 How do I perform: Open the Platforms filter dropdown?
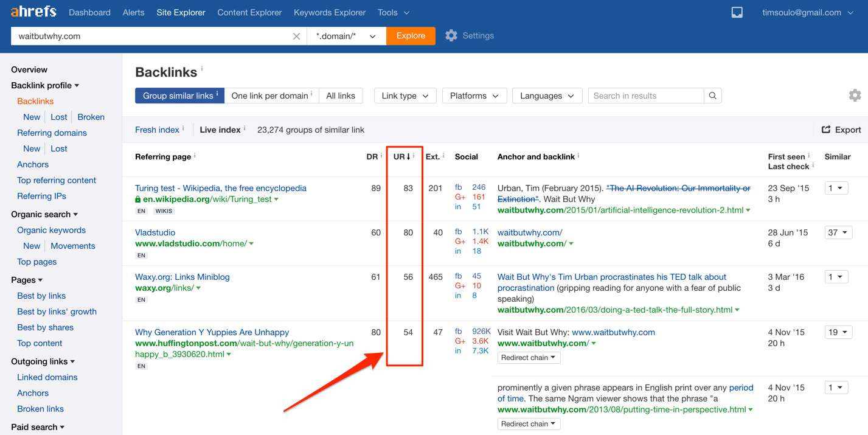(474, 96)
